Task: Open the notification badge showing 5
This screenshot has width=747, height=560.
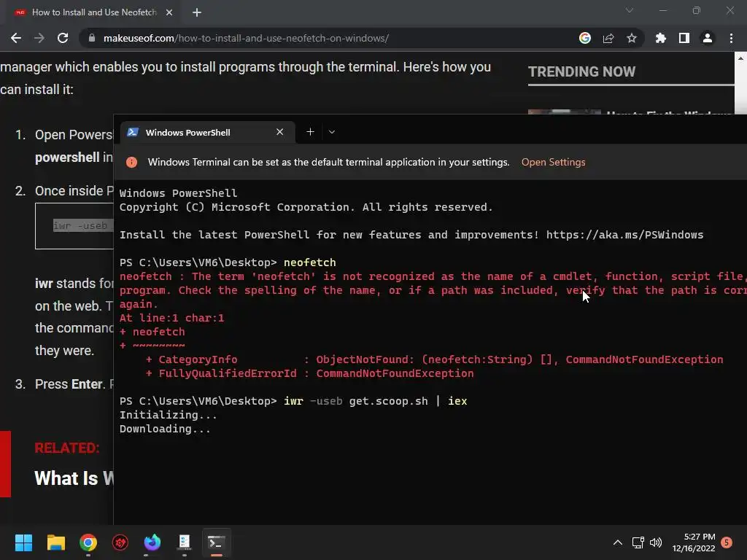Action: [x=727, y=542]
